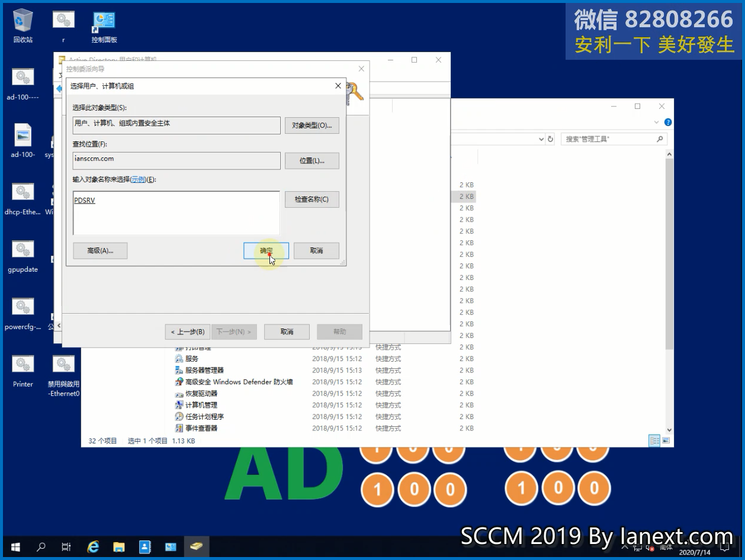Screen dimensions: 745x560
Task: Open Task View on the taskbar
Action: tap(66, 546)
